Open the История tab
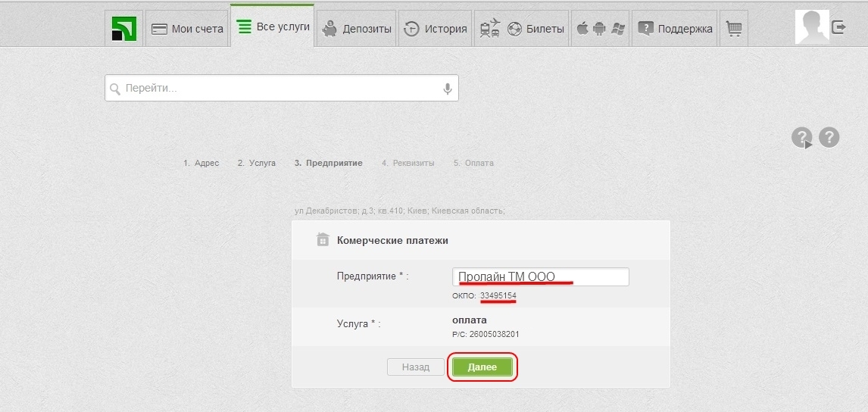 pyautogui.click(x=435, y=29)
